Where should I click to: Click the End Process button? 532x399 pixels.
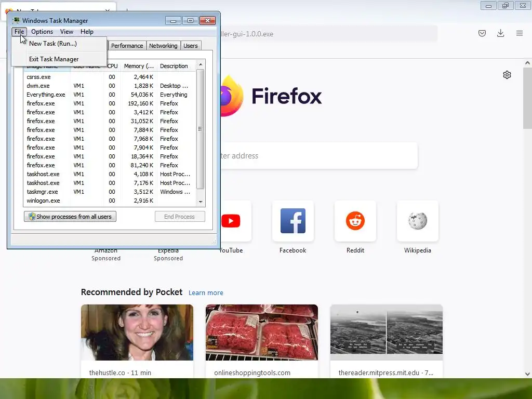[x=179, y=217]
